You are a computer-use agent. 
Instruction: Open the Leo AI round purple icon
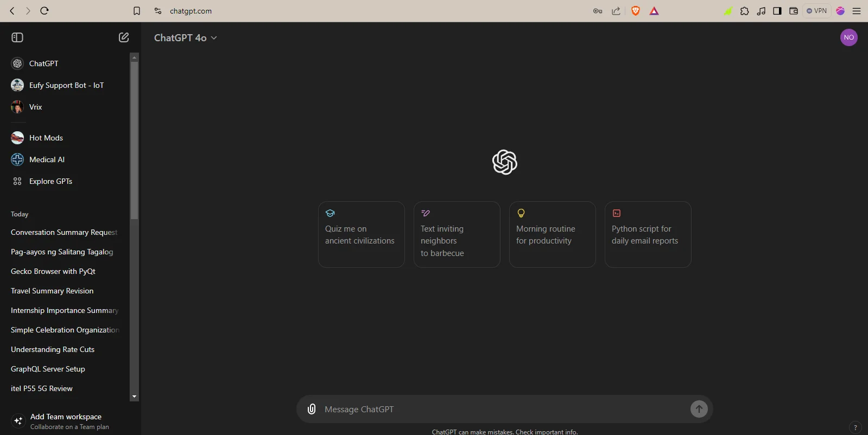[840, 11]
